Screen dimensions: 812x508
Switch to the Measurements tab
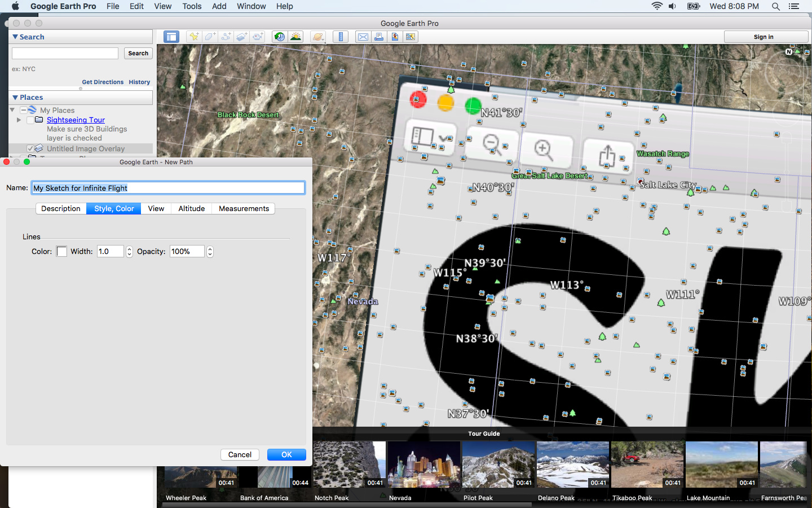(244, 208)
